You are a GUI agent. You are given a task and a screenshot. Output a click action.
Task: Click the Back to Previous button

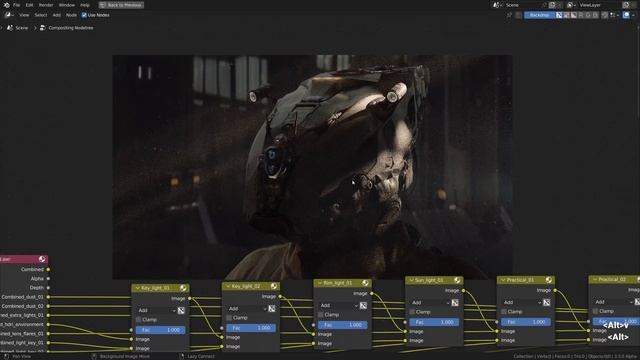(121, 5)
